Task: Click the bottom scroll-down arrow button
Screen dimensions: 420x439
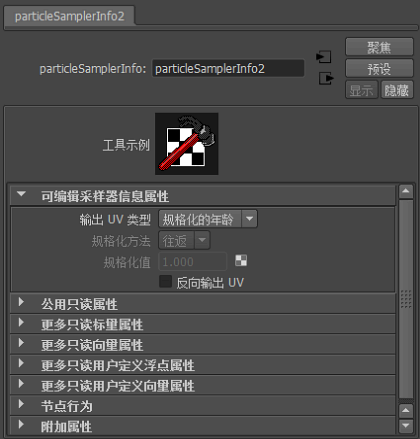Action: pyautogui.click(x=406, y=425)
